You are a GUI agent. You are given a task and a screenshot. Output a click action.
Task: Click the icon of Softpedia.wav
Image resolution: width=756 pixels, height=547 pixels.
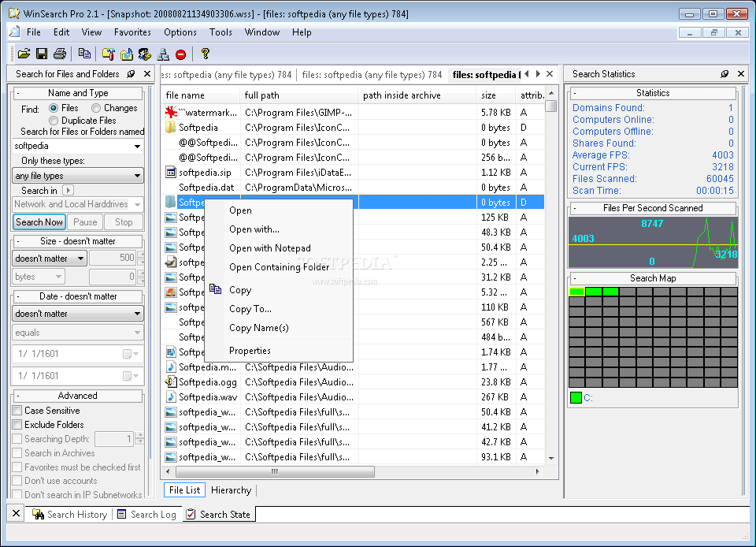171,397
